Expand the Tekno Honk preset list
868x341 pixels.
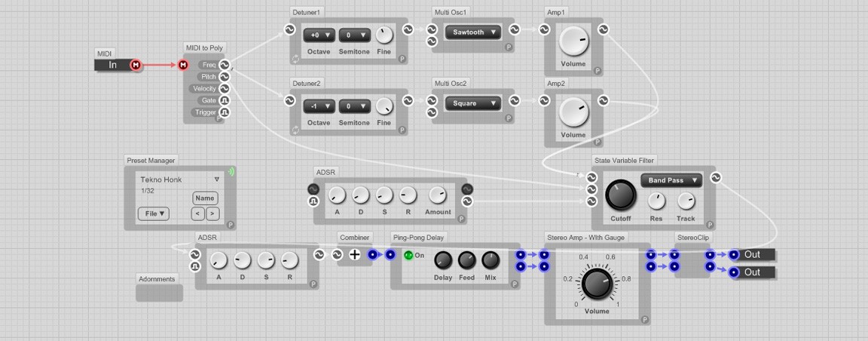(x=217, y=180)
